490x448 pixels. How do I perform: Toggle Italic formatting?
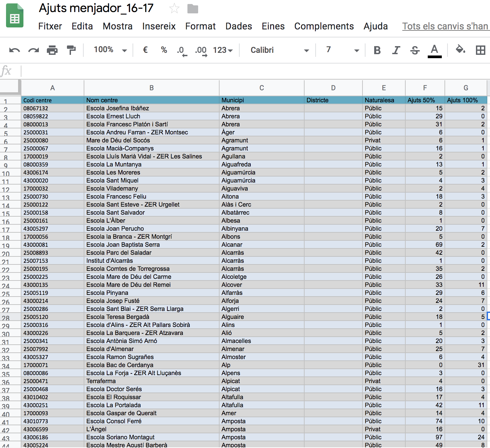[x=396, y=50]
